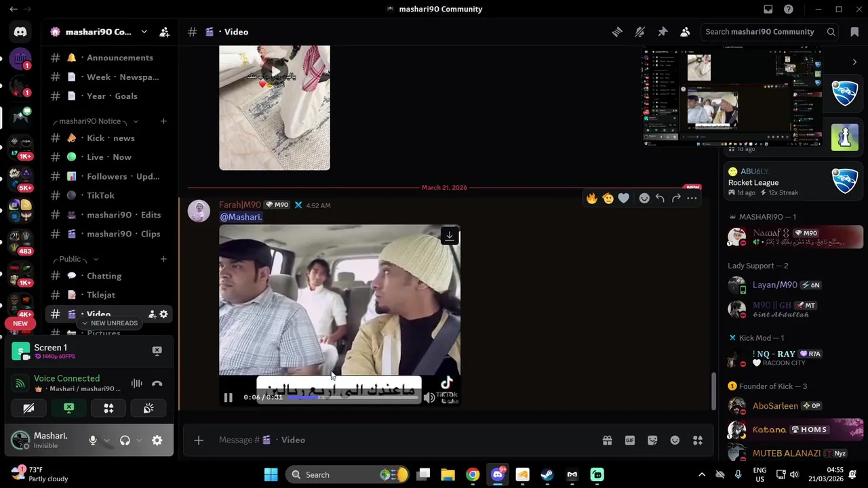Viewport: 868px width, 488px height.
Task: Create invite for the Video channel
Action: (152, 314)
